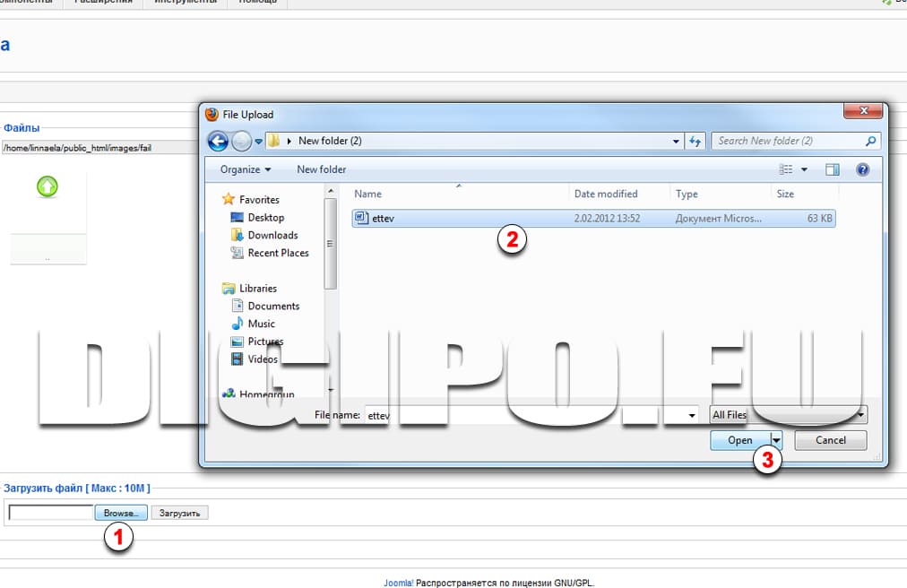Image resolution: width=907 pixels, height=588 pixels.
Task: Open the Music library in sidebar
Action: pos(261,324)
